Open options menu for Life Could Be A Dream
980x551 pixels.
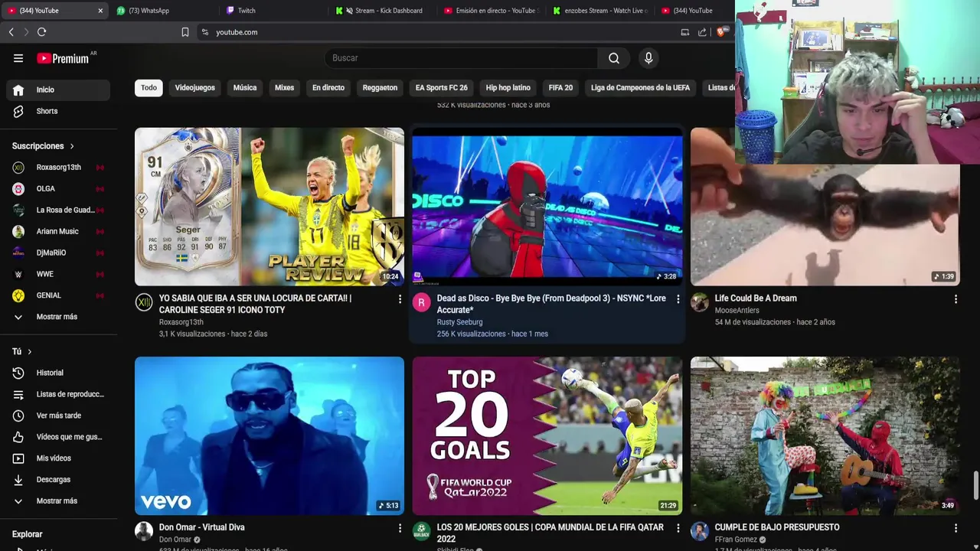click(x=955, y=299)
